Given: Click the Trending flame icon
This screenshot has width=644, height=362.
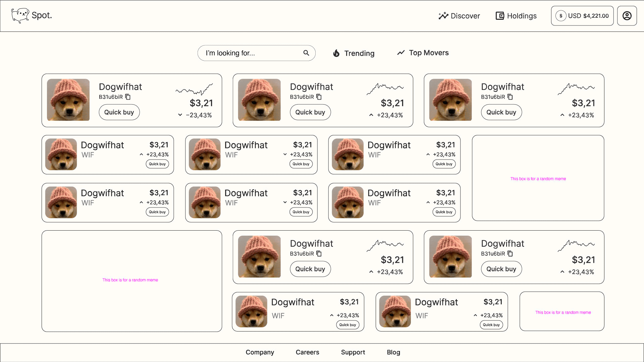Looking at the screenshot, I should [x=336, y=53].
